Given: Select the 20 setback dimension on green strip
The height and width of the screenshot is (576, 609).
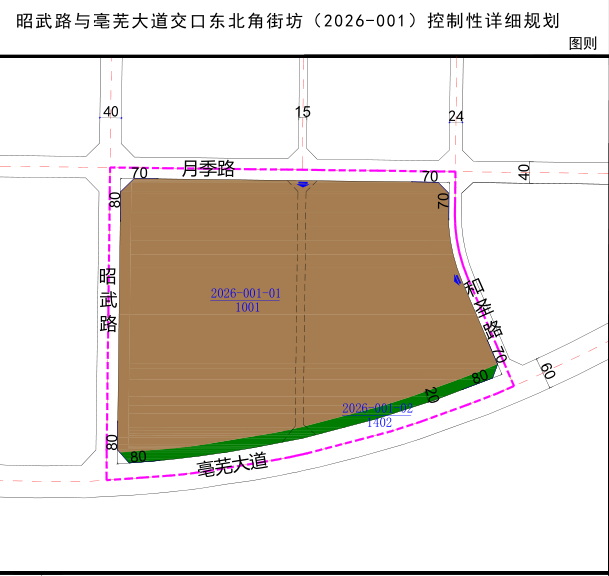Looking at the screenshot, I should tap(431, 395).
